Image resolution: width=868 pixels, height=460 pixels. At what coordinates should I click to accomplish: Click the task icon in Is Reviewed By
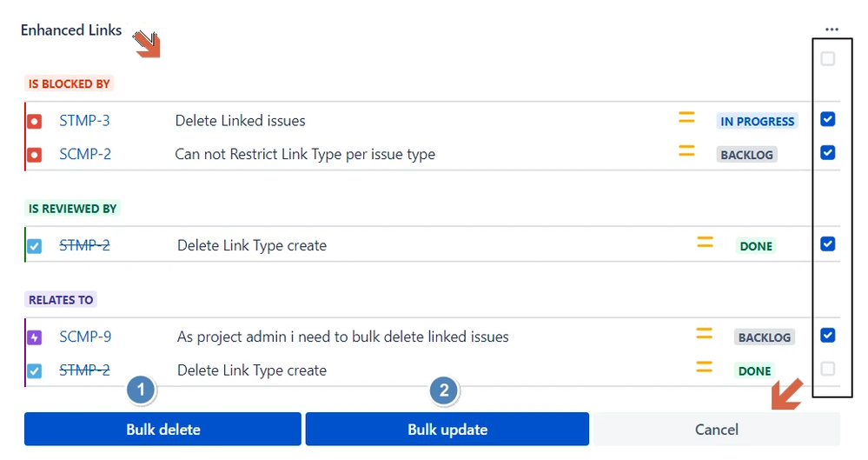pos(35,246)
